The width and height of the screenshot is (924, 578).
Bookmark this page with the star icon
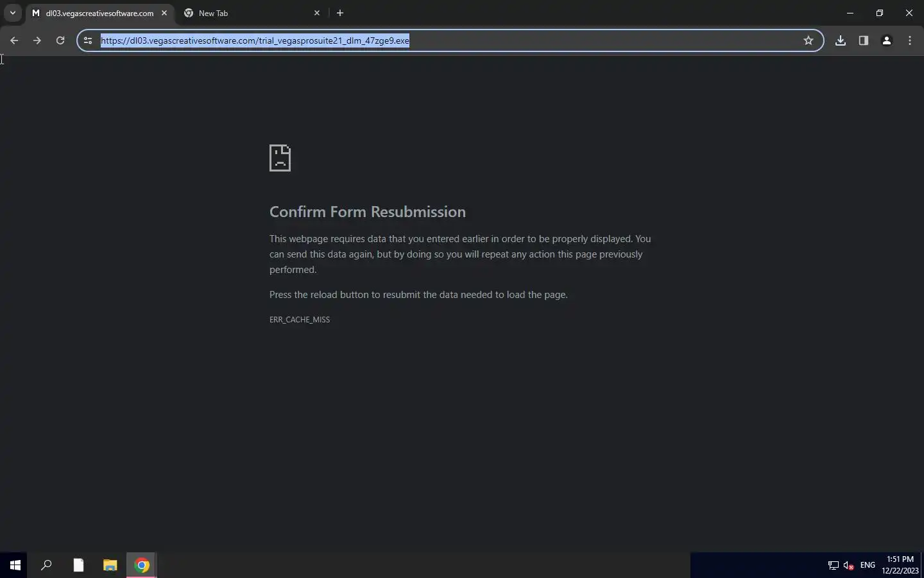coord(809,40)
